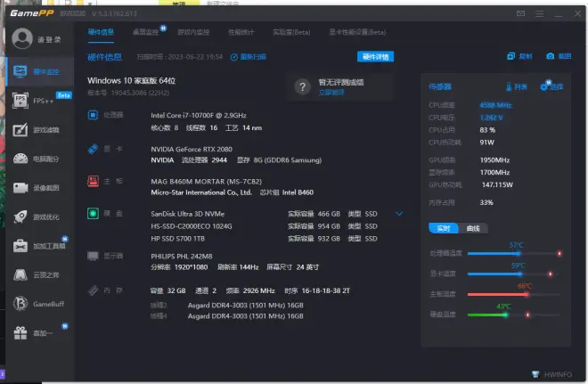Open the gift box icon in sidebar
Image resolution: width=588 pixels, height=384 pixels.
20,333
